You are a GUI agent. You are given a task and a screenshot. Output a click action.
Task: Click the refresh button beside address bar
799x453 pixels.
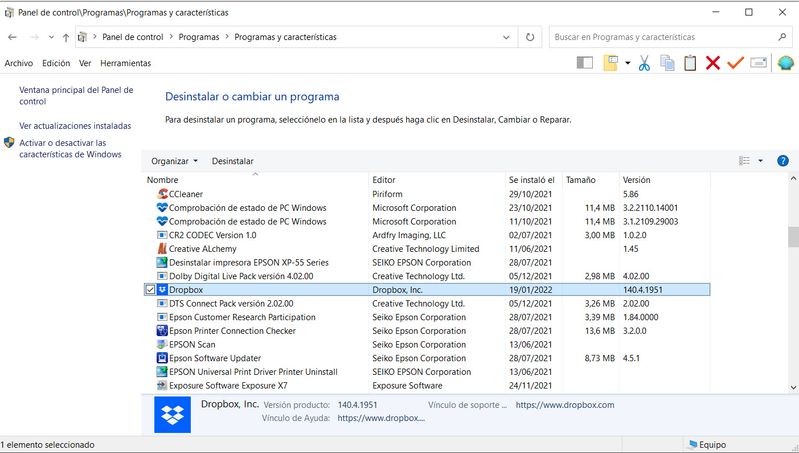[529, 37]
